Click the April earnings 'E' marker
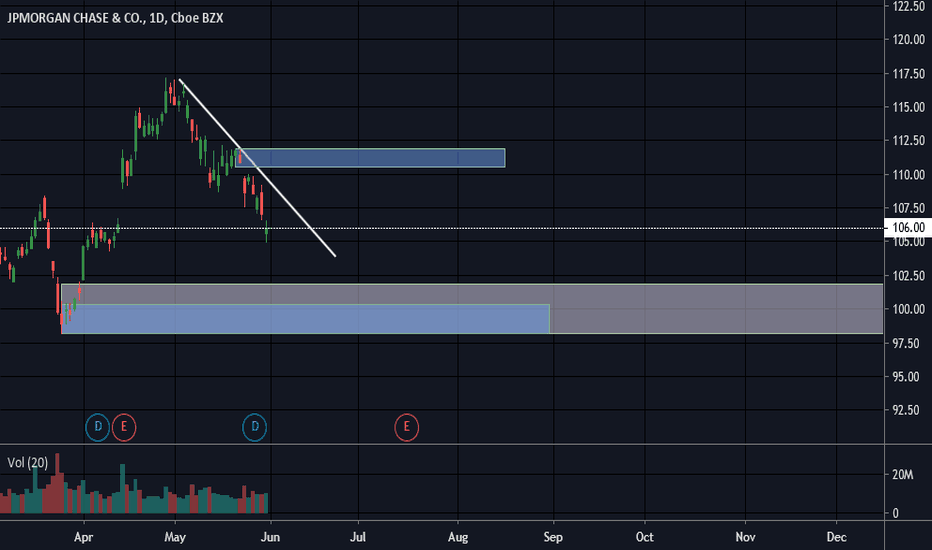This screenshot has width=932, height=550. click(x=124, y=427)
